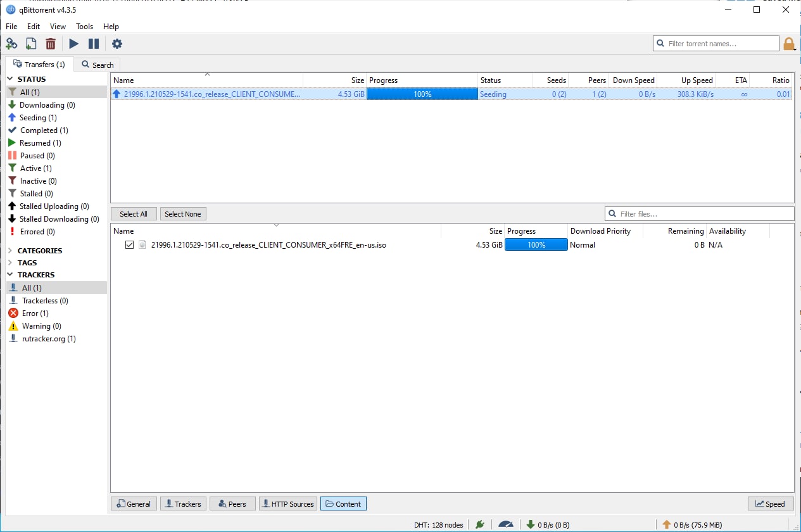Select Resumed (1) status filter
Screen dimensions: 801x532
tap(41, 143)
